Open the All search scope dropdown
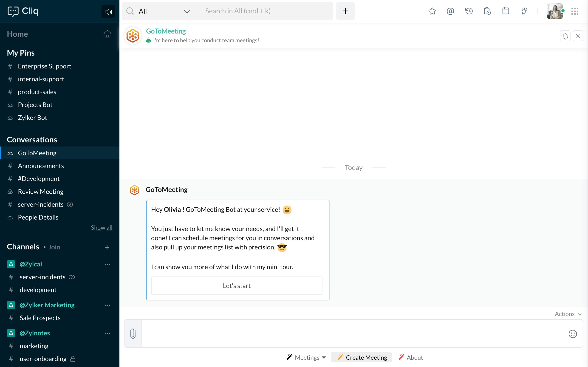588x367 pixels. tap(158, 11)
